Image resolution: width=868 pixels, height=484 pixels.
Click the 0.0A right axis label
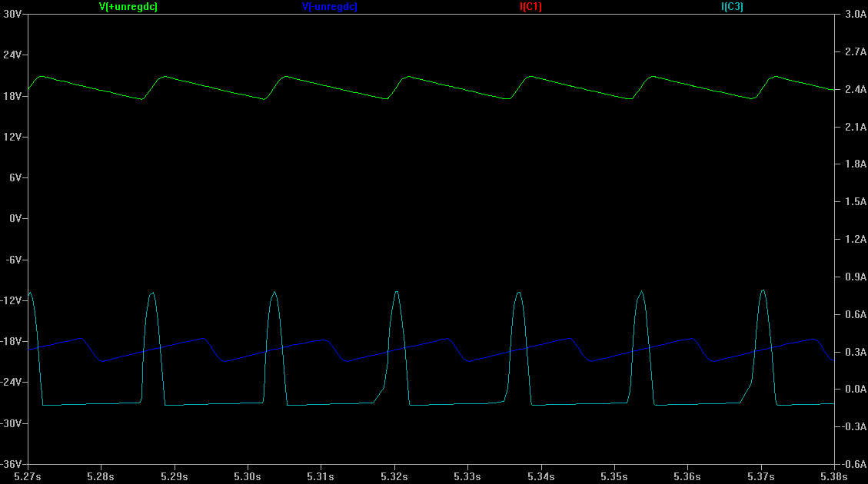856,389
